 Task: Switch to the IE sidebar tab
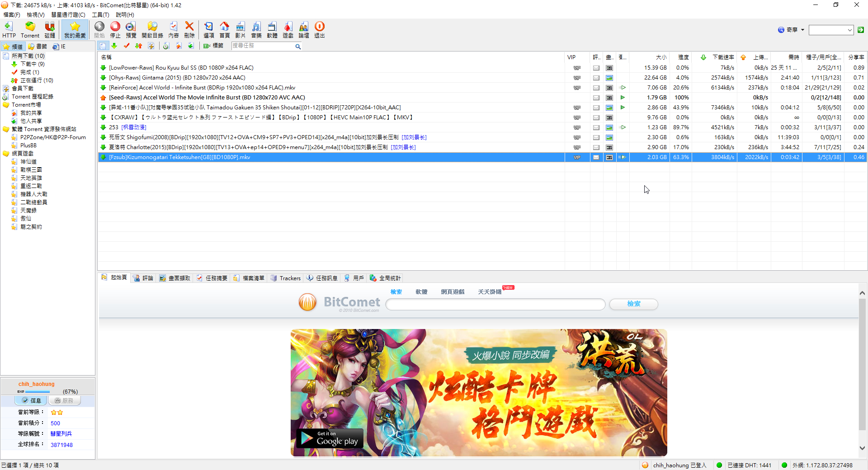(59, 47)
